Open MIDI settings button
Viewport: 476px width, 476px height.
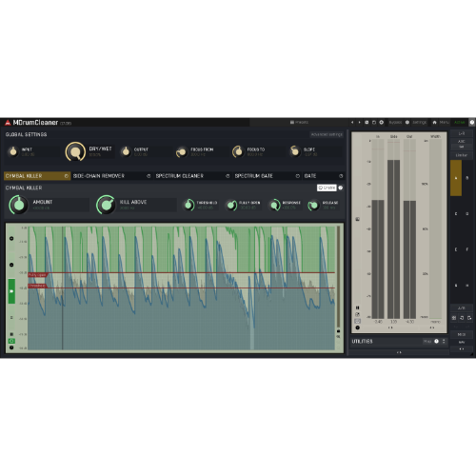462,334
